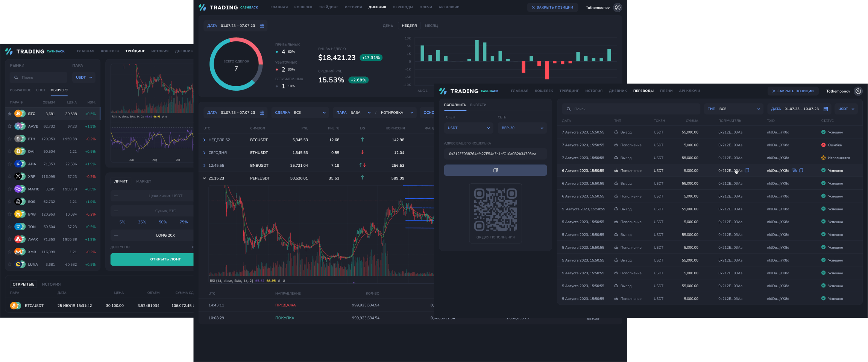Click the AAVE coin icon in markets list
Image resolution: width=868 pixels, height=362 pixels.
(20, 126)
